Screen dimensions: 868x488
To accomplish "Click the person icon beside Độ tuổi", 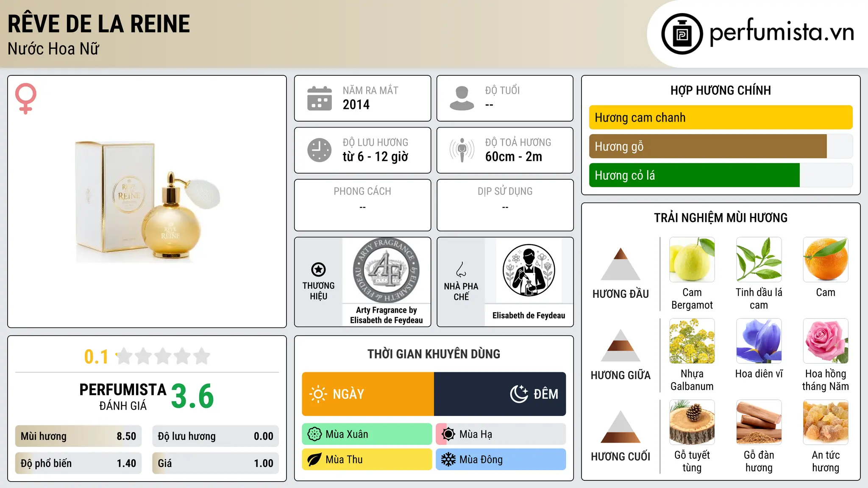I will (462, 98).
